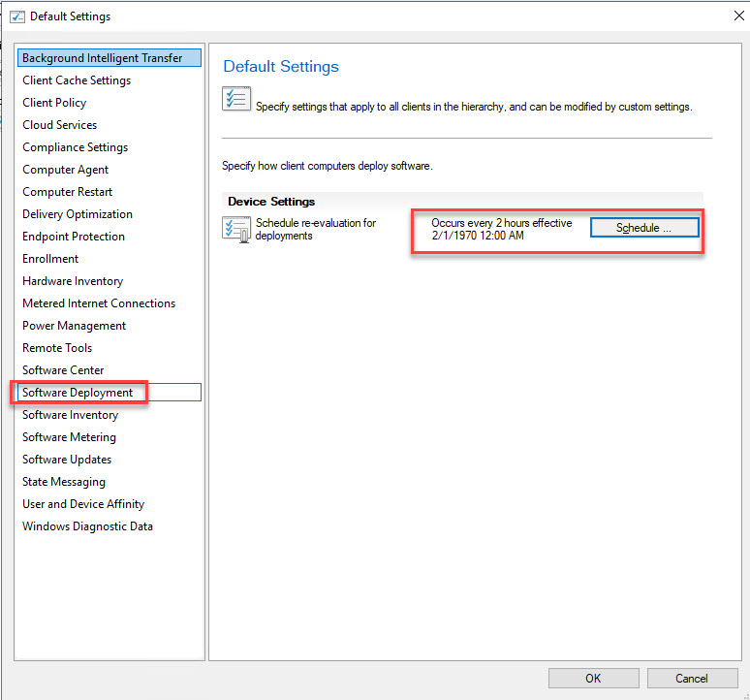Image resolution: width=750 pixels, height=700 pixels.
Task: Open Endpoint Protection settings
Action: (74, 237)
